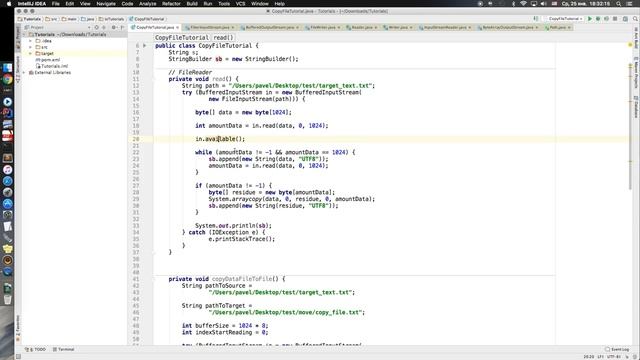
Task: Expand the target folder in project tree
Action: click(31, 53)
